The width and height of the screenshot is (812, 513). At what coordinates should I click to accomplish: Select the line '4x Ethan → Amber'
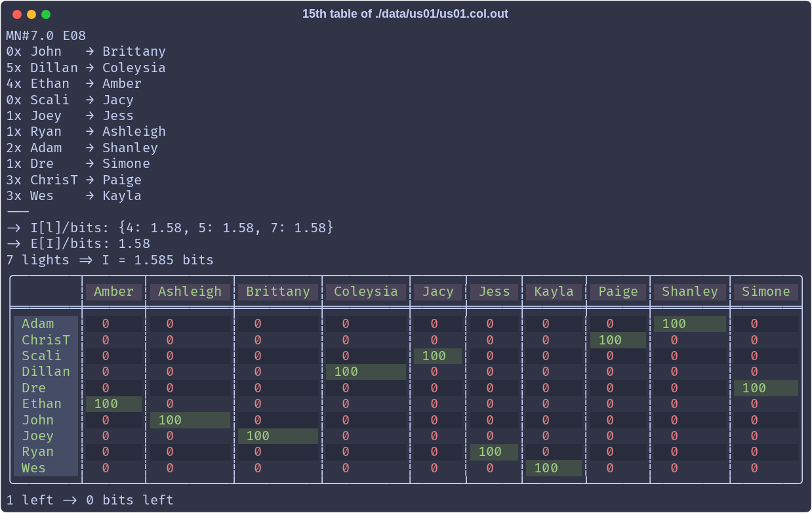coord(74,83)
